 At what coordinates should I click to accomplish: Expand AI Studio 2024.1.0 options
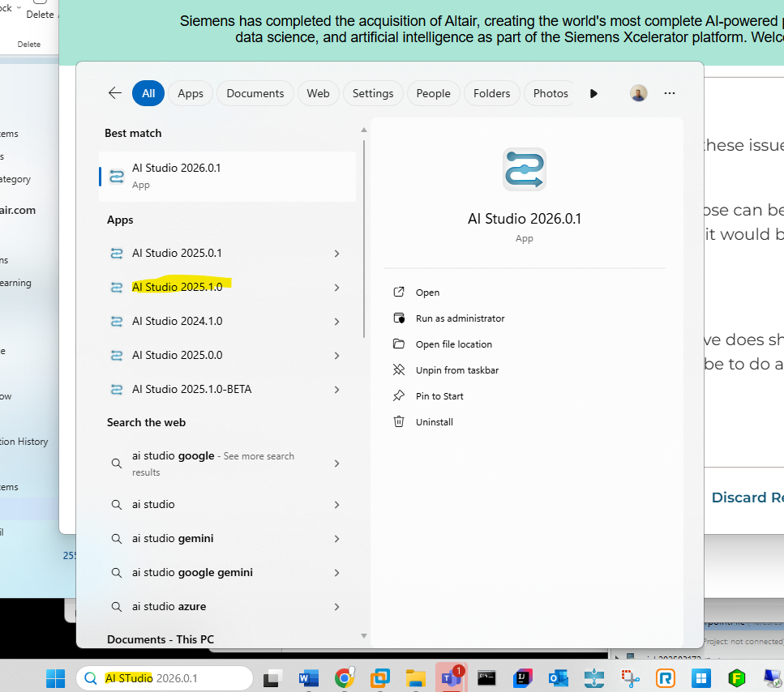click(336, 321)
